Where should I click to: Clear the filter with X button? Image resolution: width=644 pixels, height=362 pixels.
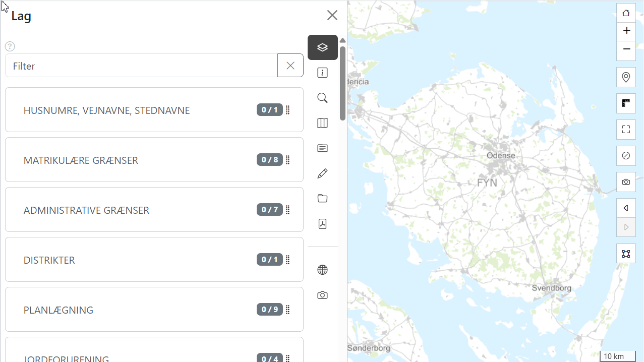290,66
